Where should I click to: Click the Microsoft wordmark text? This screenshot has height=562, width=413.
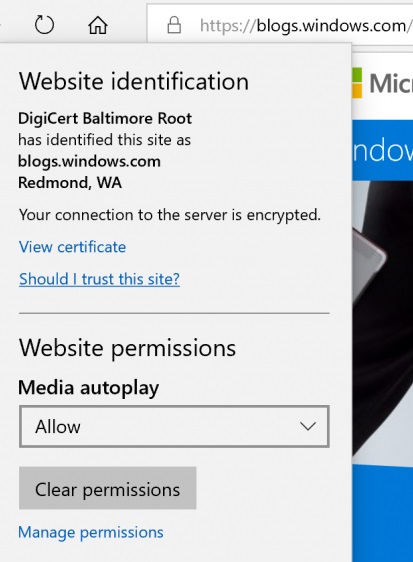391,83
